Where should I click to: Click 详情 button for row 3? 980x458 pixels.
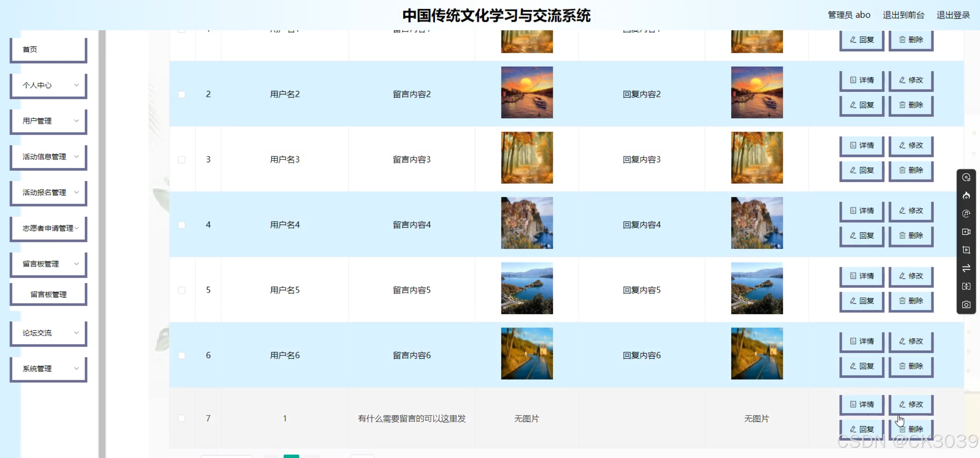[x=861, y=145]
